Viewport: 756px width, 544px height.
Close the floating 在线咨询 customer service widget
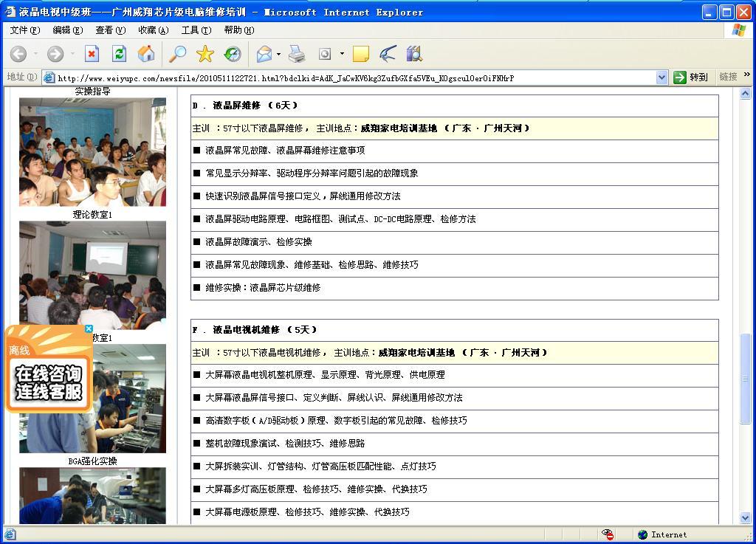pyautogui.click(x=89, y=328)
